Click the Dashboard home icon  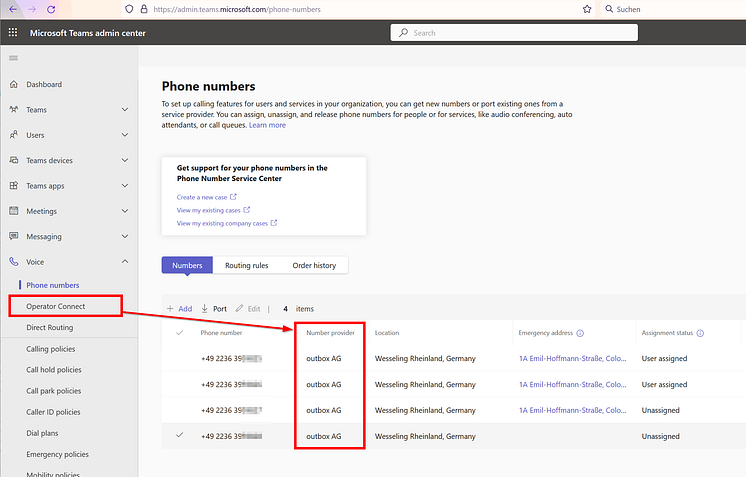[x=14, y=84]
